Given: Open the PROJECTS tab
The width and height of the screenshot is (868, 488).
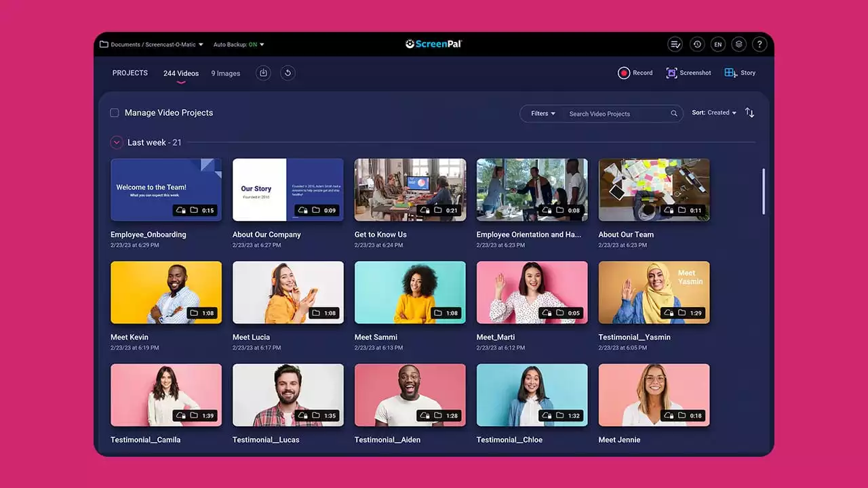Looking at the screenshot, I should point(130,73).
